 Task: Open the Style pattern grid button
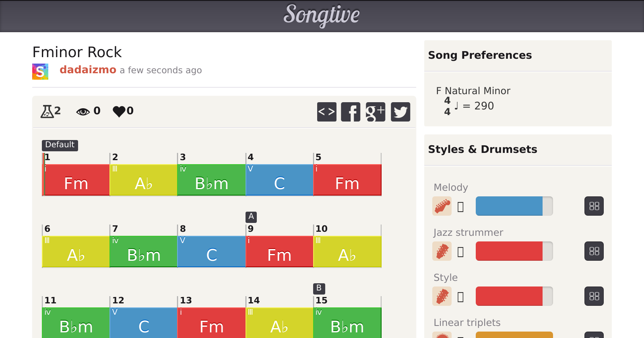click(594, 297)
